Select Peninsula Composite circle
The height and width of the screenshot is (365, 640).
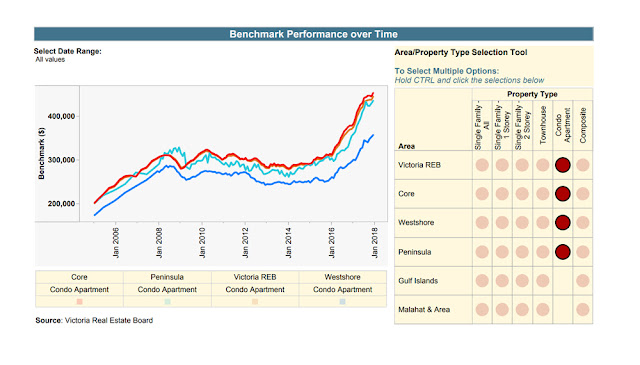tap(582, 251)
